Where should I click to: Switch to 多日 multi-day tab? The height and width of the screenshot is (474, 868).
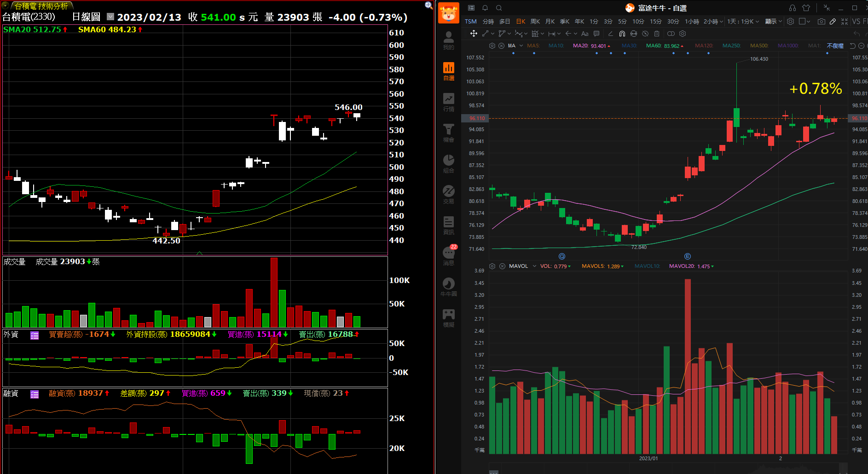pyautogui.click(x=504, y=22)
